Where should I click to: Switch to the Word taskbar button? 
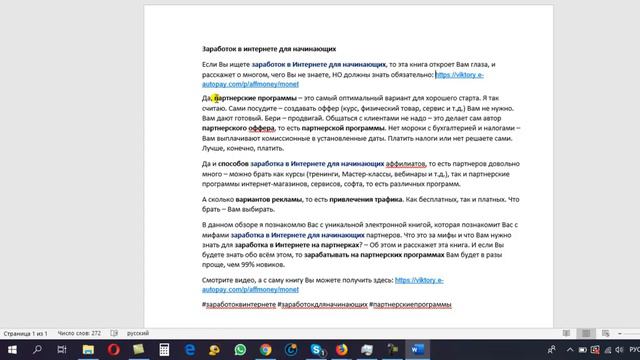pyautogui.click(x=418, y=350)
